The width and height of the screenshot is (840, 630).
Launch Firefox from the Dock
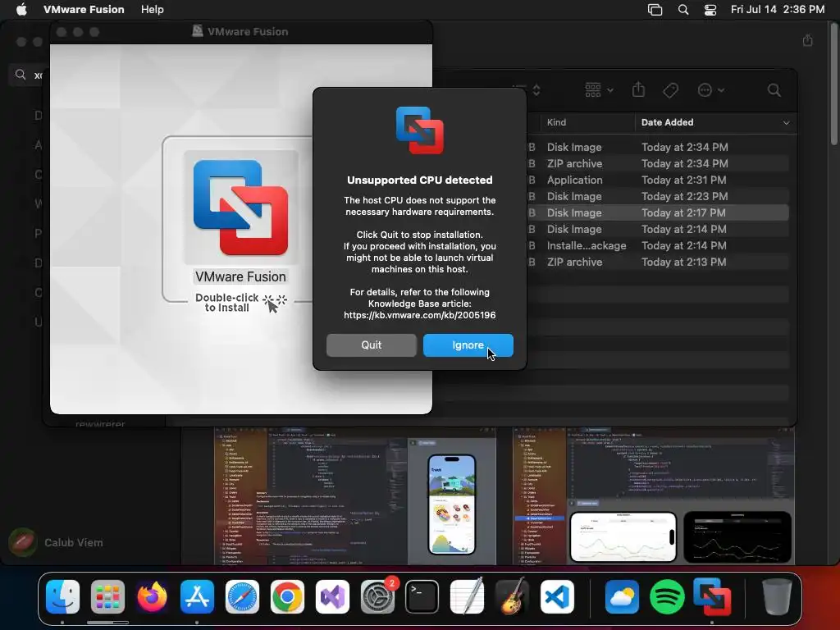click(152, 596)
